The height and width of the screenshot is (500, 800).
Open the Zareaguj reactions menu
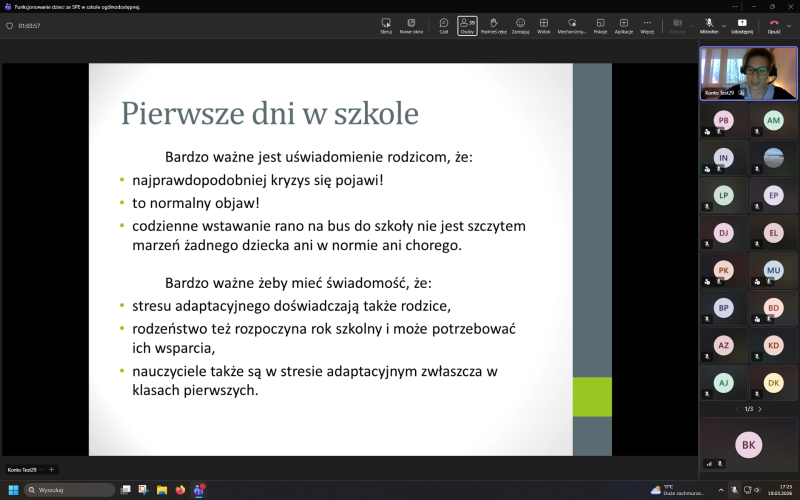click(520, 25)
